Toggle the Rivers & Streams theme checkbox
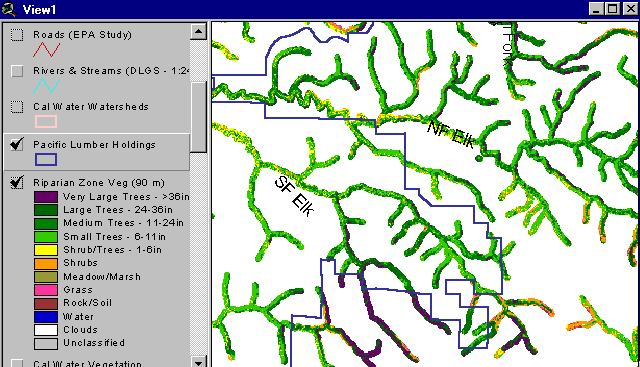The width and height of the screenshot is (640, 367). click(17, 71)
